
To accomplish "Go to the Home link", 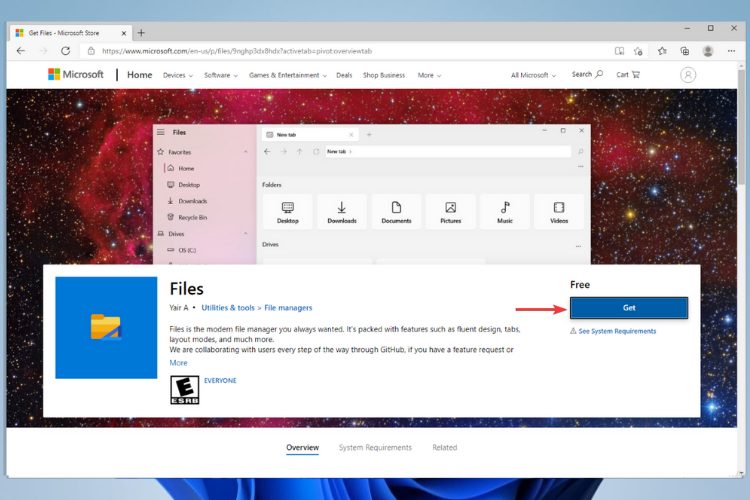I will point(140,75).
